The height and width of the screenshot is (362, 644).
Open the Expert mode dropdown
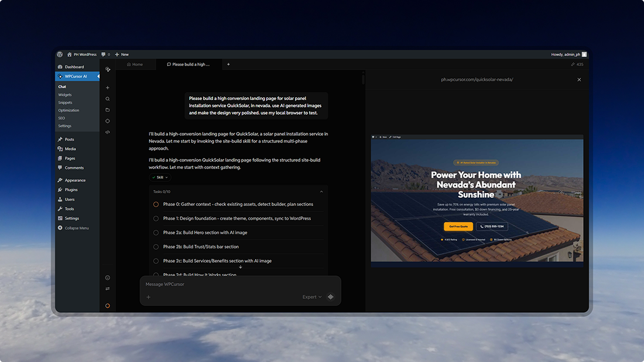pos(311,297)
